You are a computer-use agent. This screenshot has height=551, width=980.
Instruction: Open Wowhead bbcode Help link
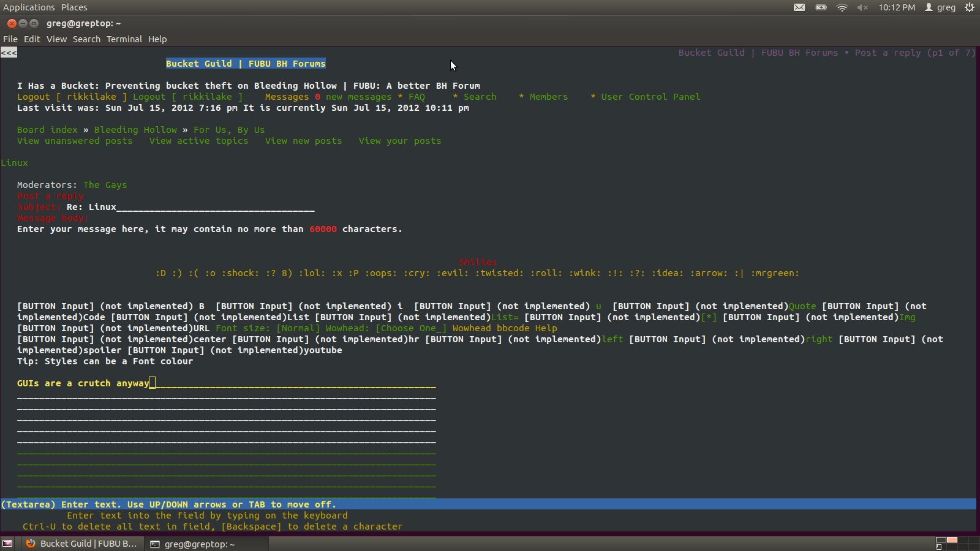pos(505,328)
